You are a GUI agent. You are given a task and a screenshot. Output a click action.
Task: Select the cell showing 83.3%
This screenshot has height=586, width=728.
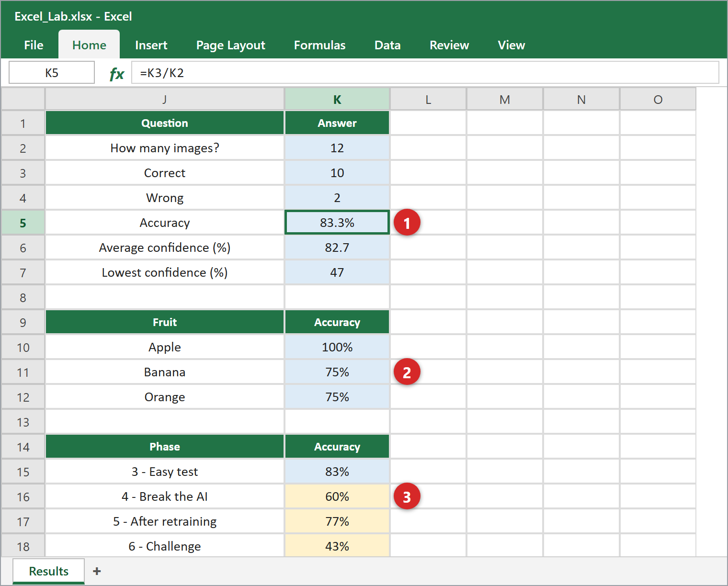[337, 223]
